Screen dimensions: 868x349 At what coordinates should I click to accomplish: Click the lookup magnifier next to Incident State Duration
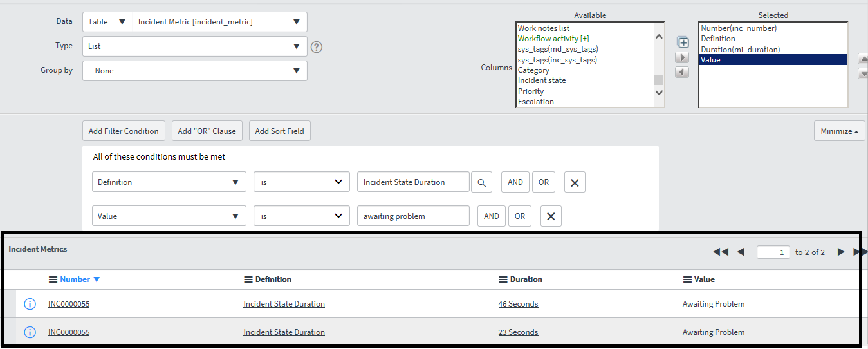(481, 182)
